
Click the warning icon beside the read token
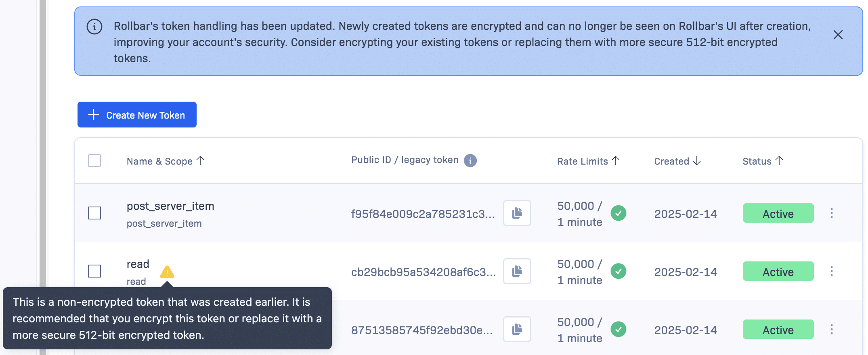(x=168, y=272)
